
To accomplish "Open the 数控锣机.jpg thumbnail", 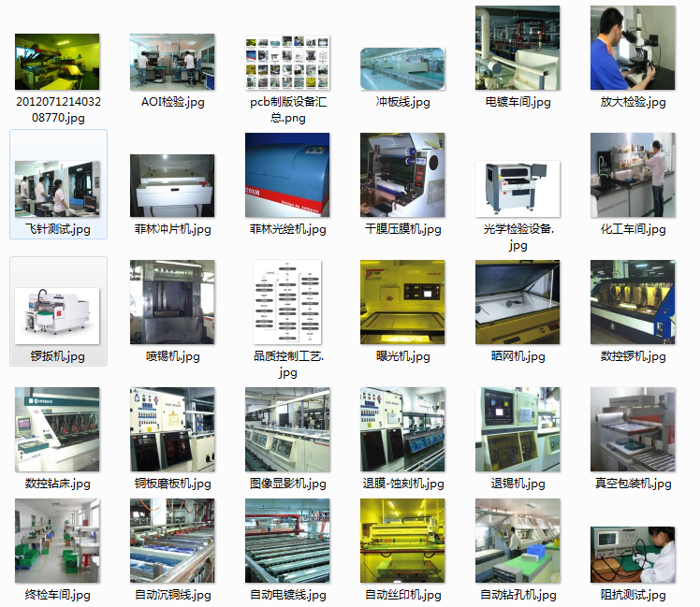I will [633, 302].
